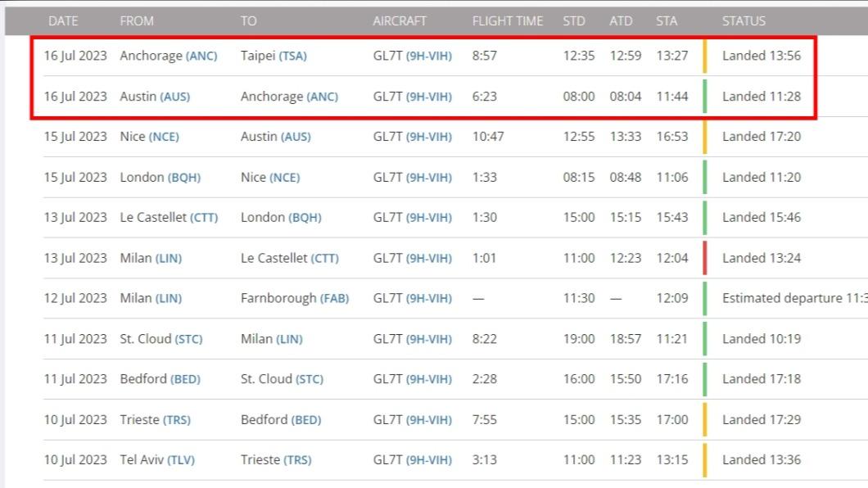868x488 pixels.
Task: Select the ATD column header
Action: coord(621,21)
